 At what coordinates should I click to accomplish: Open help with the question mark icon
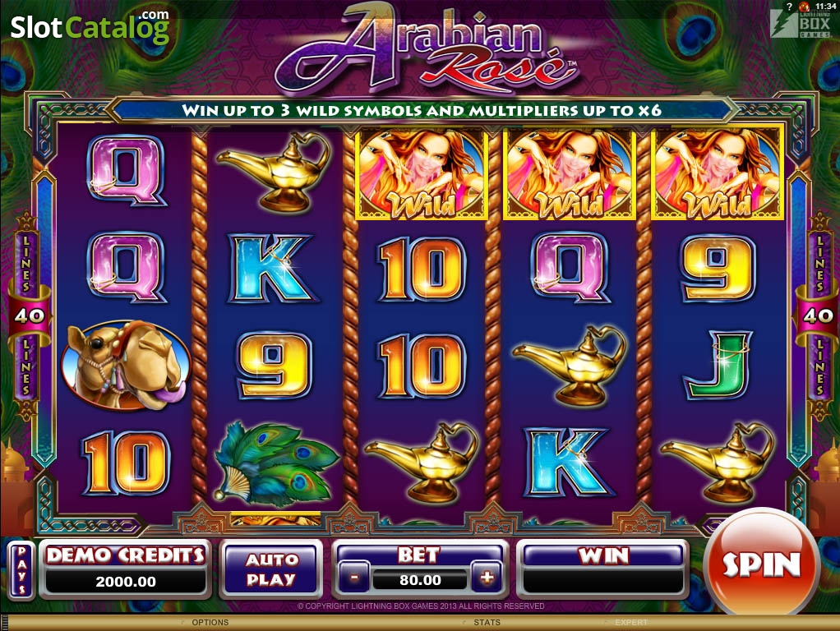(x=788, y=7)
